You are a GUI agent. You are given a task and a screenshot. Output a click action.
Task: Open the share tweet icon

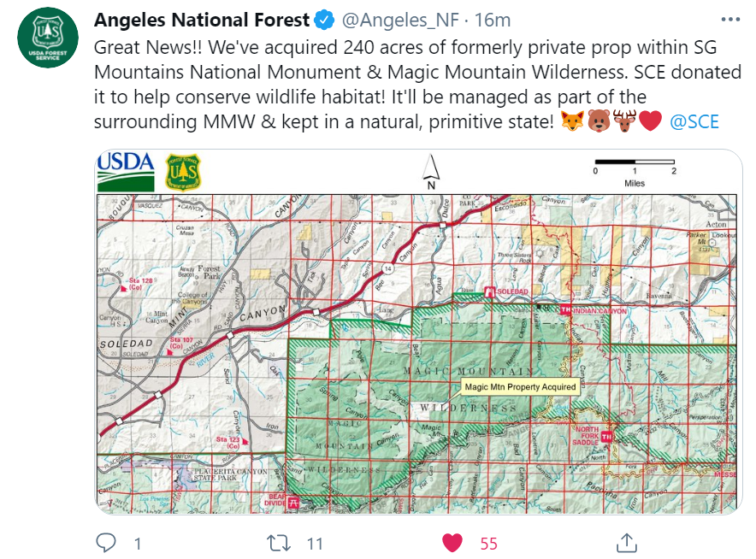tap(626, 543)
